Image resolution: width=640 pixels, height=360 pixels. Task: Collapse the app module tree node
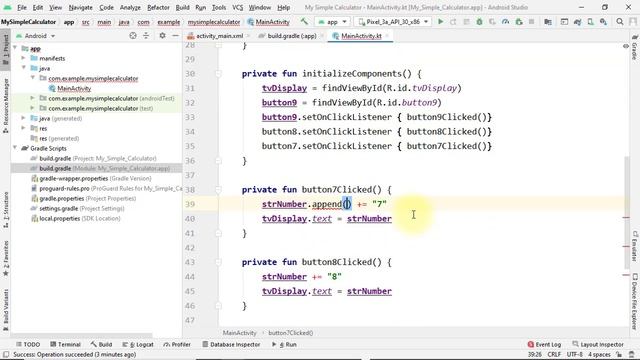tap(15, 48)
